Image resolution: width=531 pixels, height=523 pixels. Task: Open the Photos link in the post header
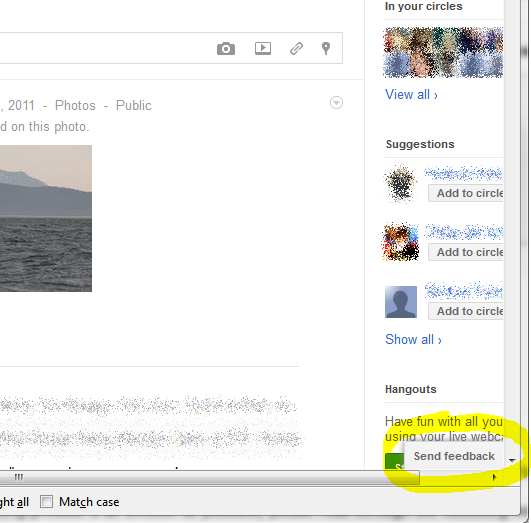tap(75, 105)
